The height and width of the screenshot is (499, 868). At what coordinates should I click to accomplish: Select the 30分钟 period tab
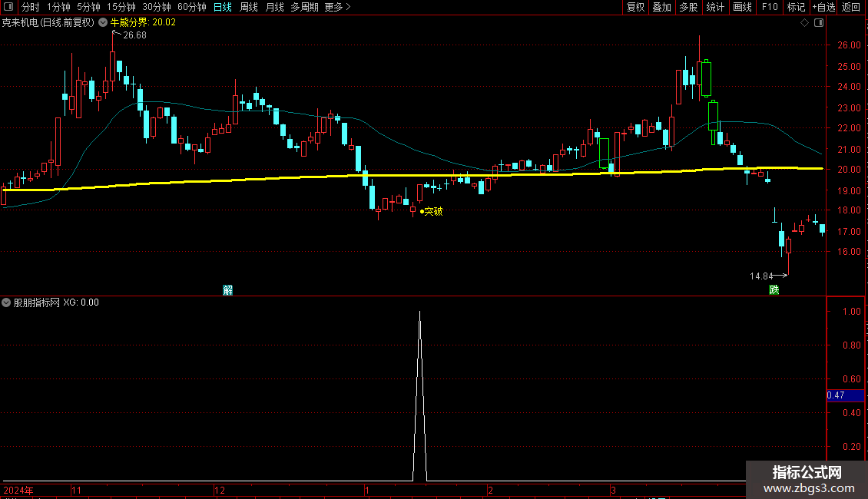pyautogui.click(x=157, y=7)
